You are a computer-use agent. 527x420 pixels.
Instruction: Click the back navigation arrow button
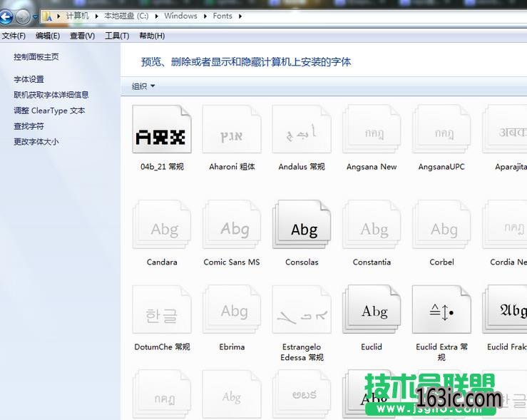pyautogui.click(x=6, y=16)
